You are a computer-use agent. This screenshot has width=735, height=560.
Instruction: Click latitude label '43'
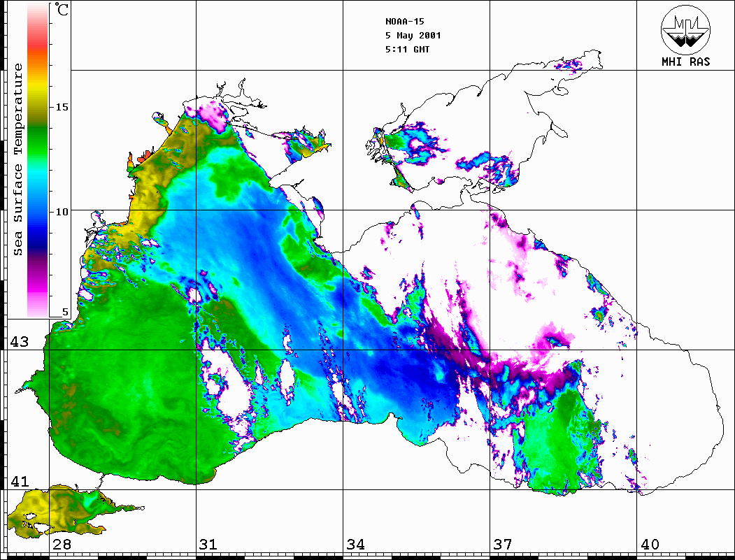coord(20,342)
